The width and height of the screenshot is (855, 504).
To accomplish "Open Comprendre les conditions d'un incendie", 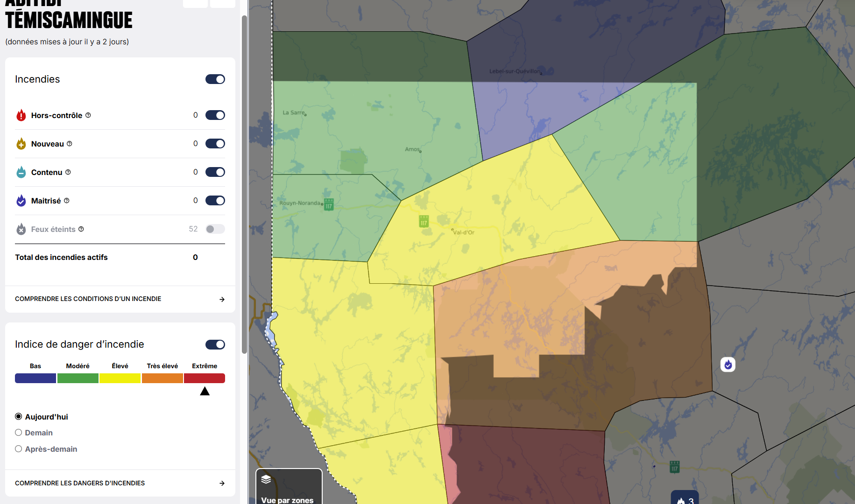I will (120, 299).
